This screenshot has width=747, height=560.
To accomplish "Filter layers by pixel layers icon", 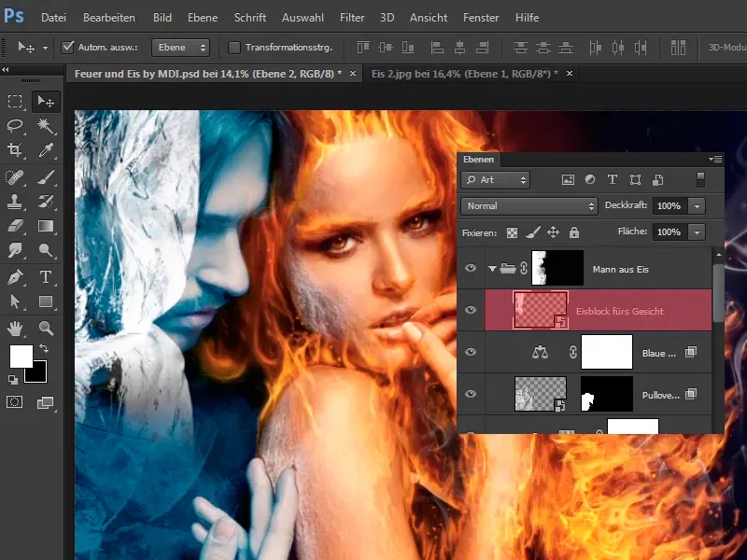I will (568, 179).
